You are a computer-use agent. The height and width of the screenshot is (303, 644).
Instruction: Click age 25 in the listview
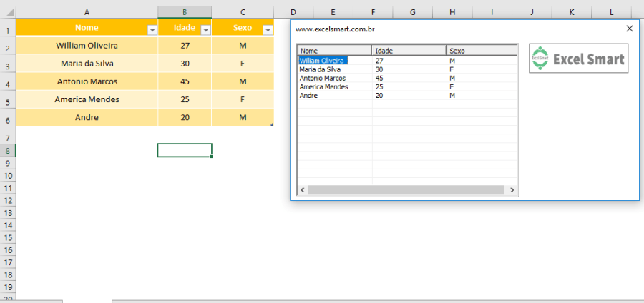379,86
